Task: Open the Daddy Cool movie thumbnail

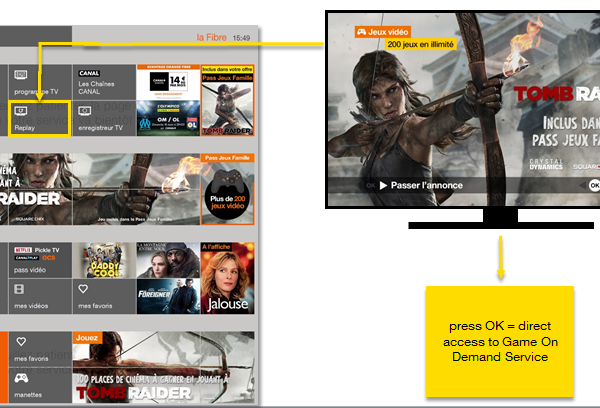Action: pos(104,260)
